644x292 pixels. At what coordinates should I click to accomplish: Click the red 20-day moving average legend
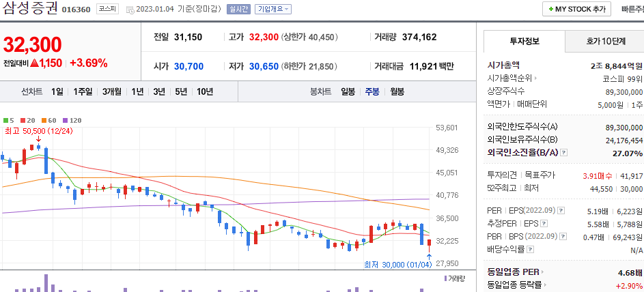point(28,121)
